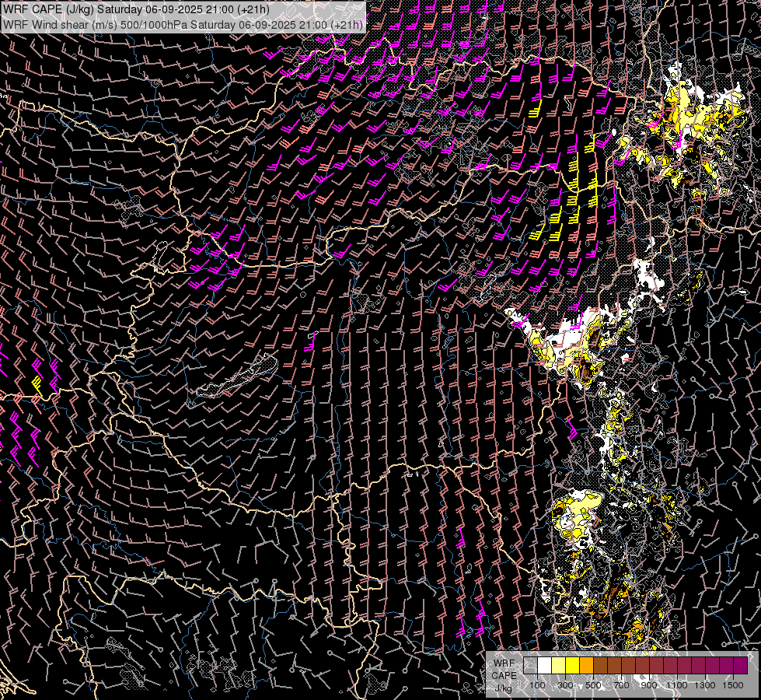
Task: Click the 'WRF CAPE (J/kg) Saturday' title line
Action: pos(136,9)
